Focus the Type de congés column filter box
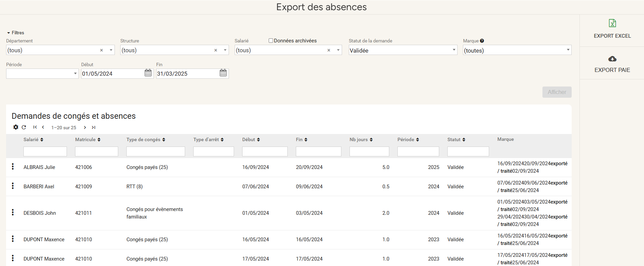 156,151
